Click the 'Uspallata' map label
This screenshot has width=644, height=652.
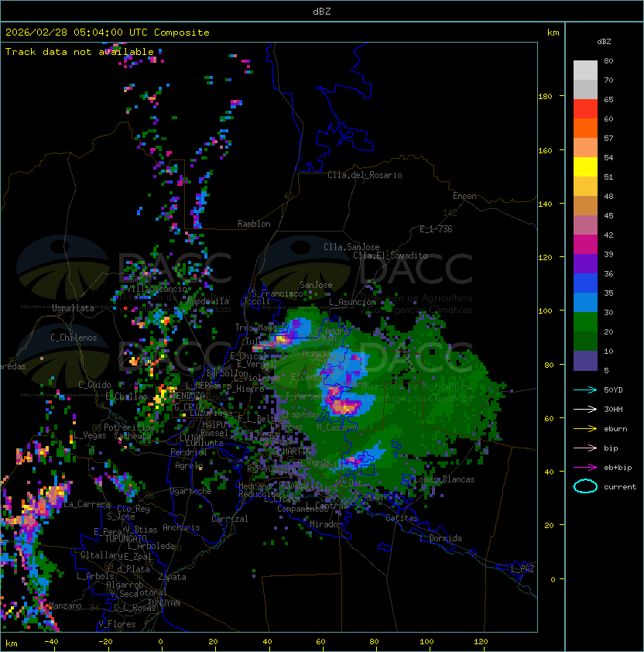[73, 308]
